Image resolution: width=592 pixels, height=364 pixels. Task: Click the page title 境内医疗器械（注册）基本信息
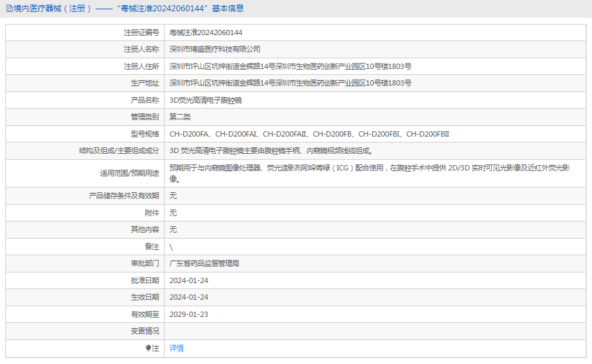pos(128,9)
